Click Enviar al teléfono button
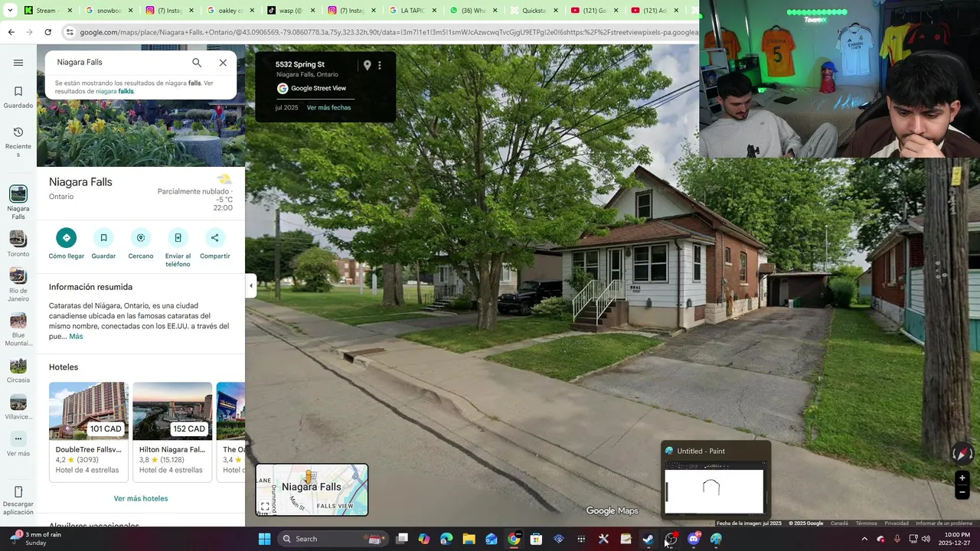Screen dimensions: 980x551 tap(178, 249)
